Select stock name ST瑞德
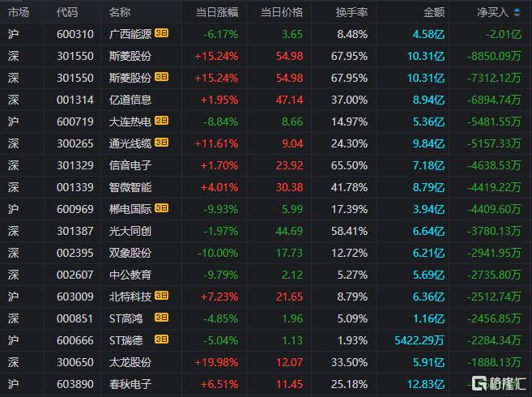532x397 pixels. 126,340
